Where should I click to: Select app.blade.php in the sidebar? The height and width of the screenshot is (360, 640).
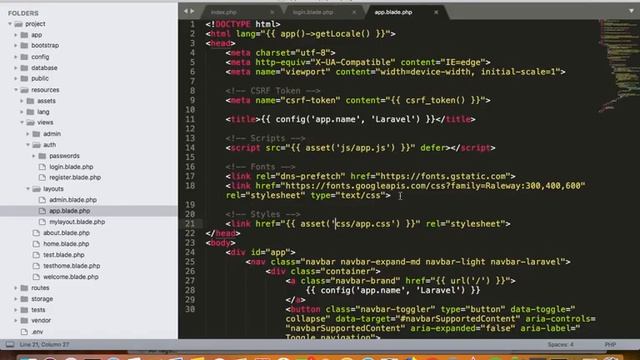pos(69,211)
